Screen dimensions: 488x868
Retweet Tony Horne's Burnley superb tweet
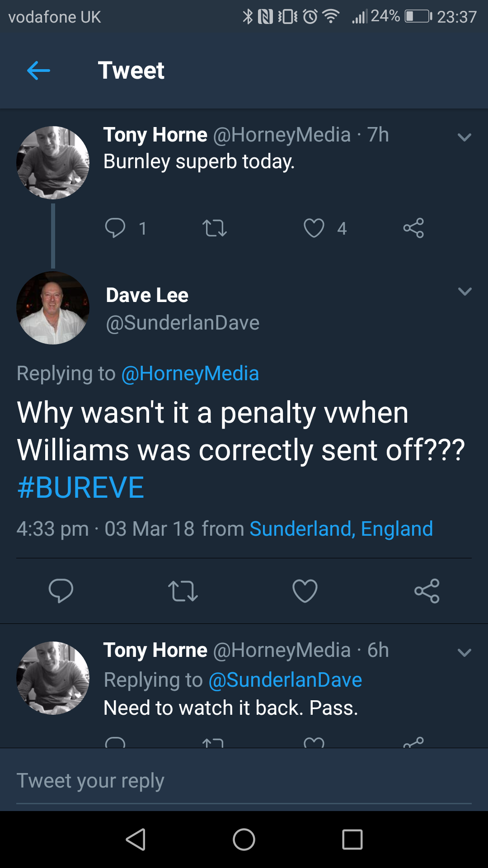[215, 228]
